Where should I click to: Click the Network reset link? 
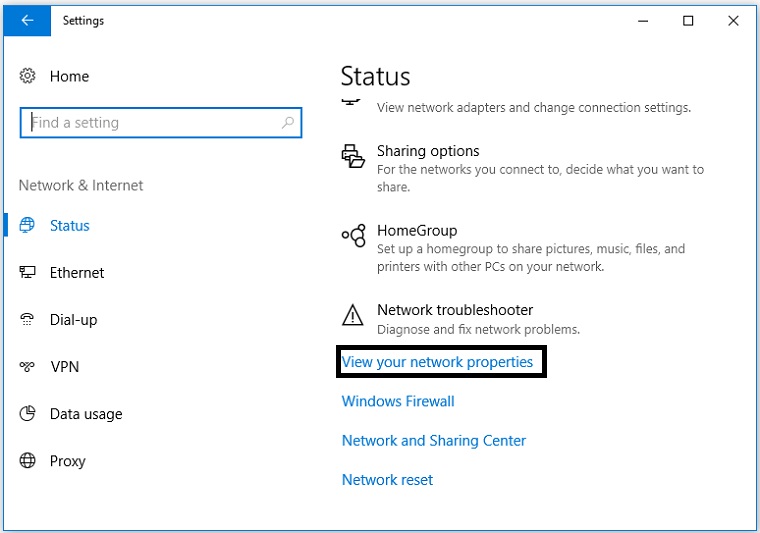pyautogui.click(x=388, y=480)
